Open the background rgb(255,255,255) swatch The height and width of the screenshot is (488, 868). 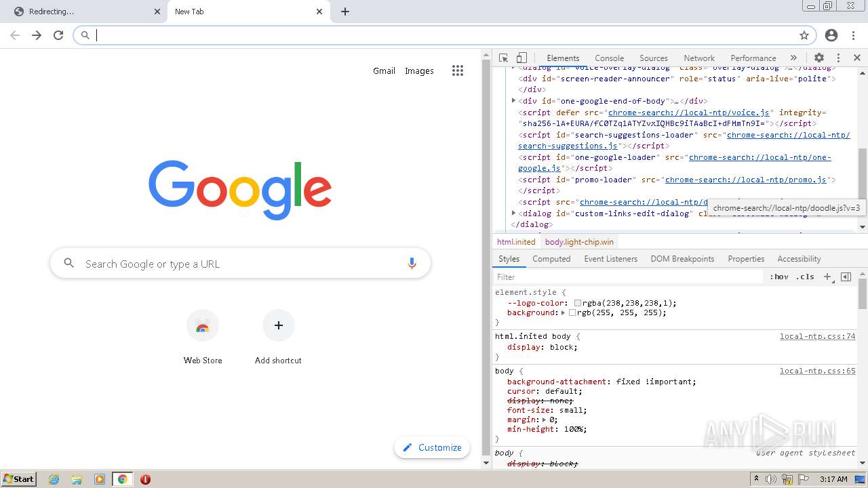coord(572,312)
